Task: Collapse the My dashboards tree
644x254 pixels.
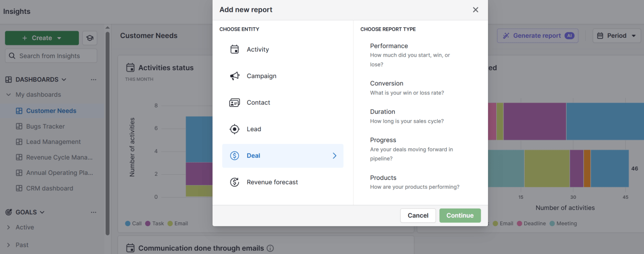Action: pos(9,95)
